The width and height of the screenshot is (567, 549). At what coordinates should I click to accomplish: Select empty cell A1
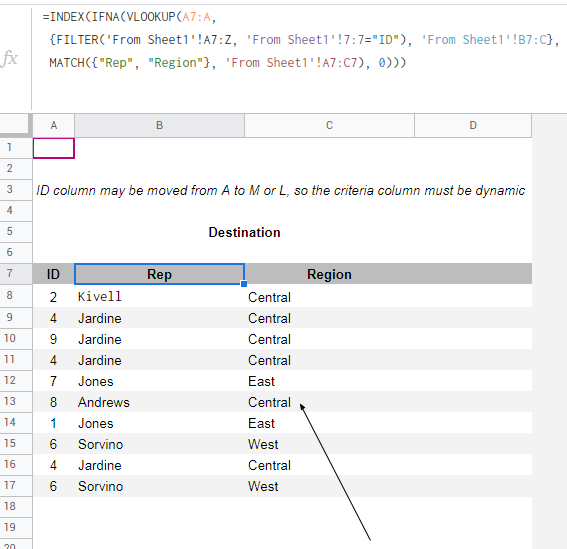54,148
